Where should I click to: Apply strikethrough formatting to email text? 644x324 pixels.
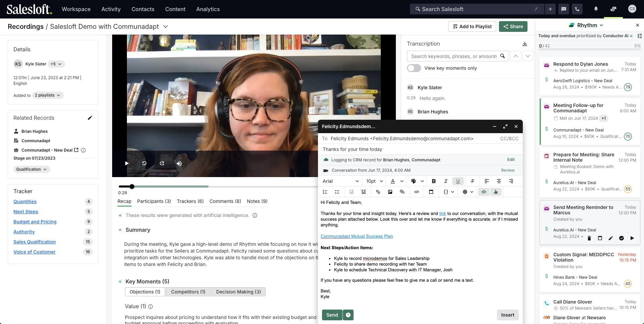click(x=472, y=181)
